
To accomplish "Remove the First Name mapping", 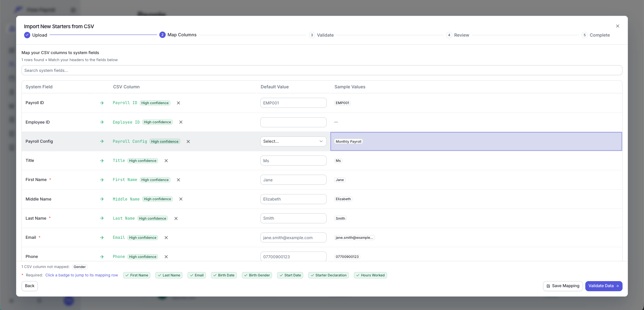I will pyautogui.click(x=178, y=180).
